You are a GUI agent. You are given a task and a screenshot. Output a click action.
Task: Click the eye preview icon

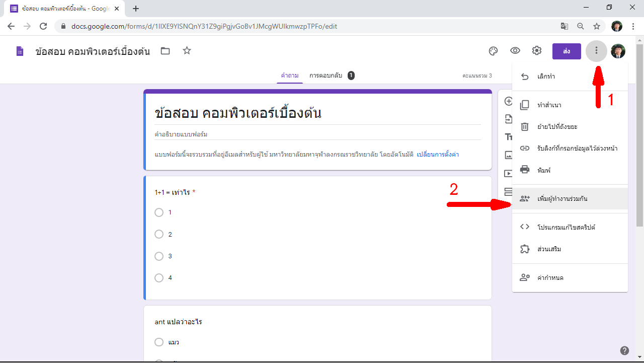[515, 51]
